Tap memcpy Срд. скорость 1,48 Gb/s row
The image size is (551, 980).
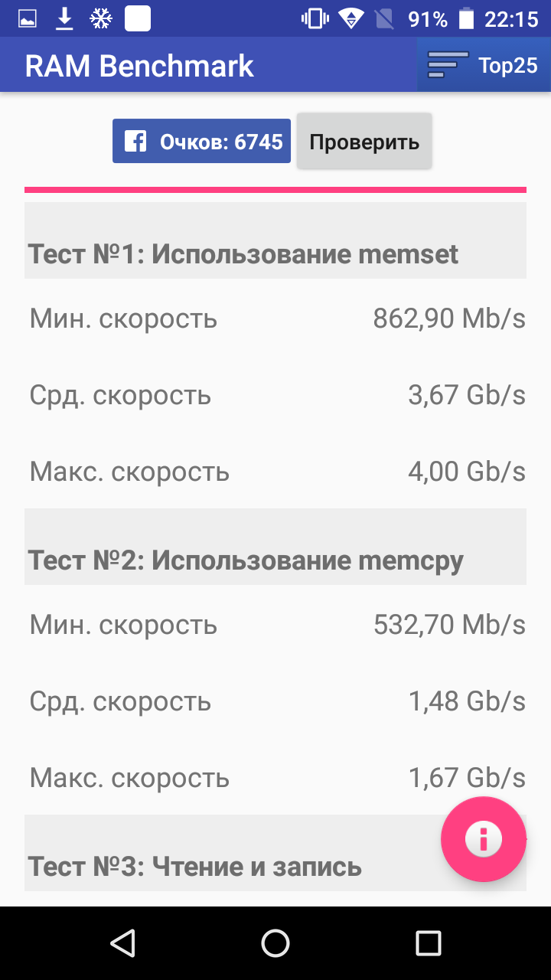[x=275, y=701]
